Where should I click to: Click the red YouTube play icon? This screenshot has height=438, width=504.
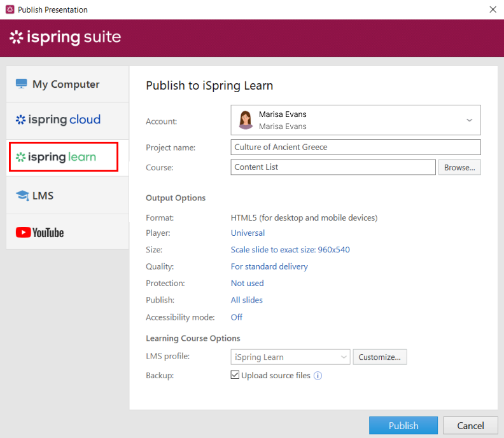click(23, 232)
